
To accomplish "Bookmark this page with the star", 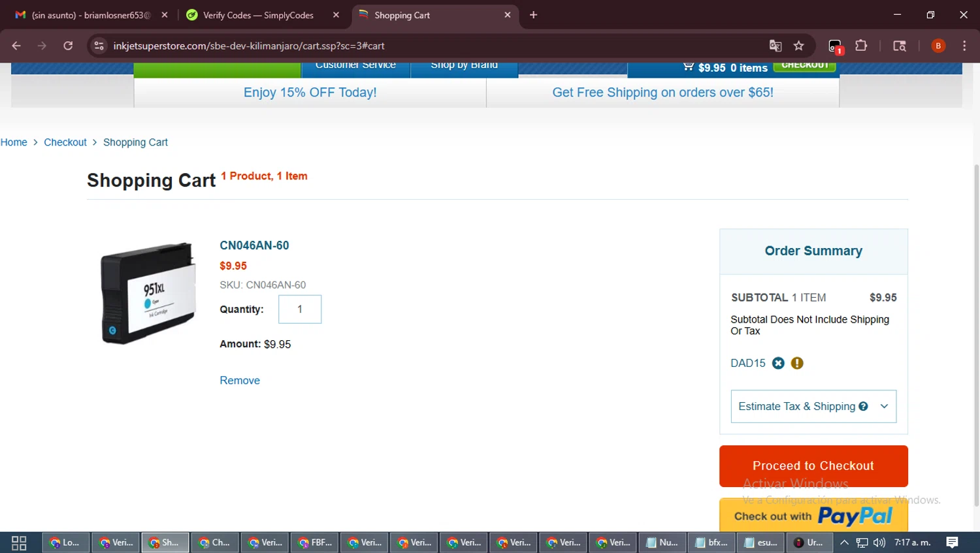I will [x=798, y=46].
